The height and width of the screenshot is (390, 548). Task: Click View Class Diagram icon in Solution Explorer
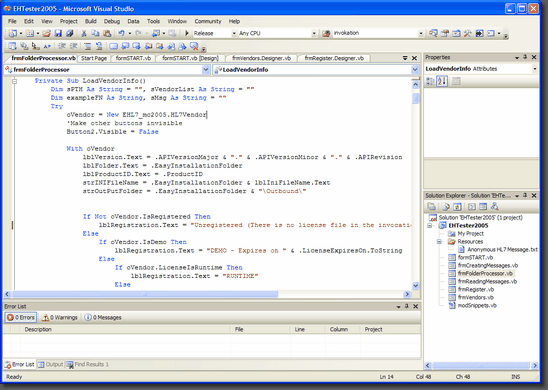(495, 207)
